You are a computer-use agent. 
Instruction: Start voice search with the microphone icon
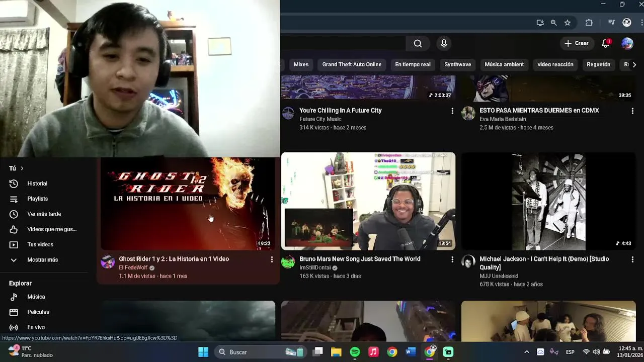pos(444,44)
